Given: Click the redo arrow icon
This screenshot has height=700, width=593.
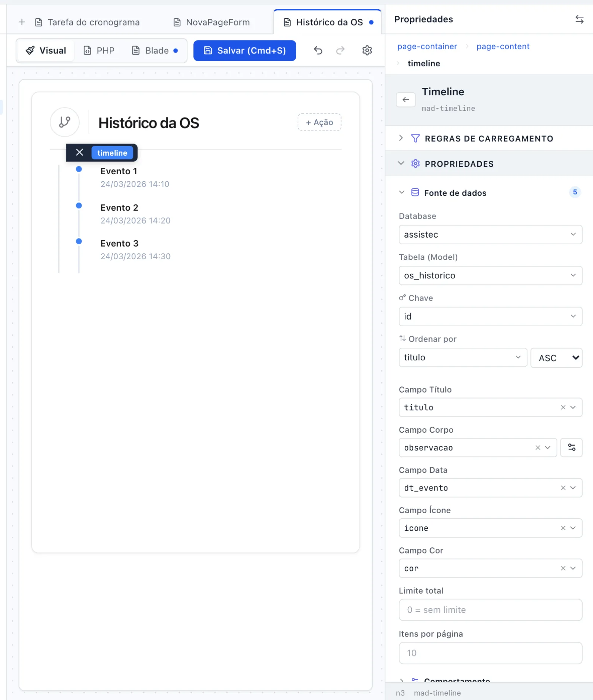Looking at the screenshot, I should tap(340, 50).
